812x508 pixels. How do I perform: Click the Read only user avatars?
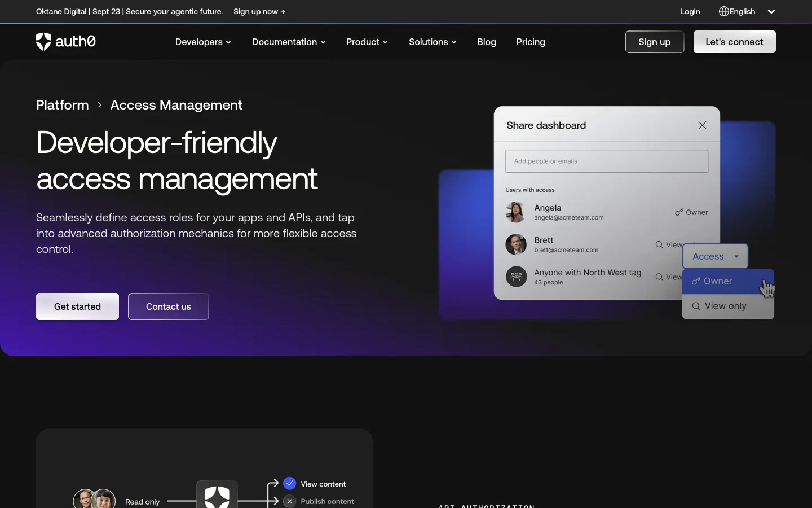[x=94, y=499]
